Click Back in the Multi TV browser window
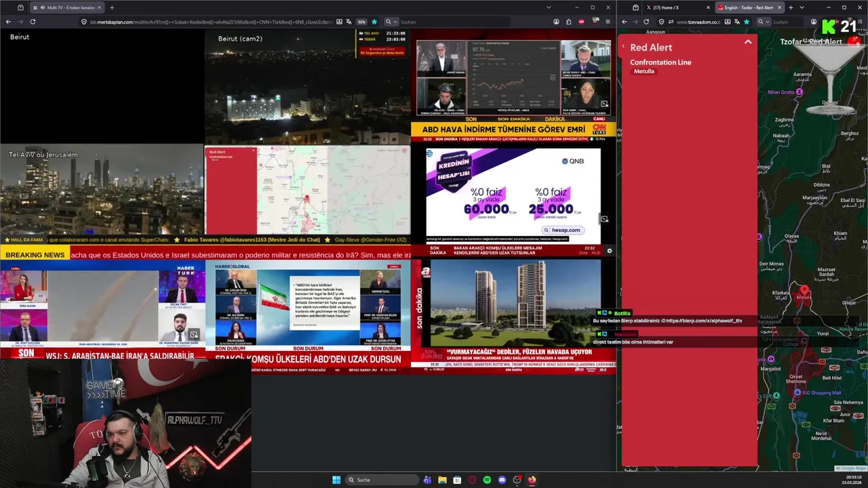The width and height of the screenshot is (868, 488). tap(8, 22)
